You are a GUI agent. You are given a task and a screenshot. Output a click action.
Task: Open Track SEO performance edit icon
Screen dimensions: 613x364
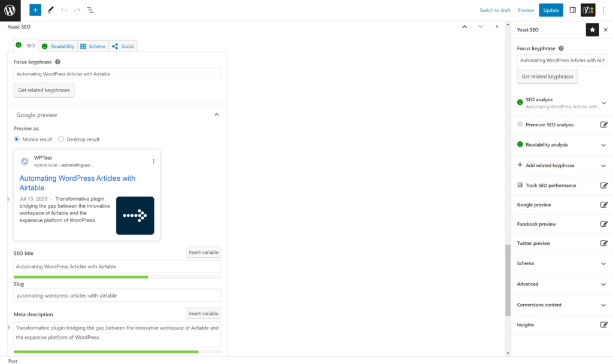[603, 186]
